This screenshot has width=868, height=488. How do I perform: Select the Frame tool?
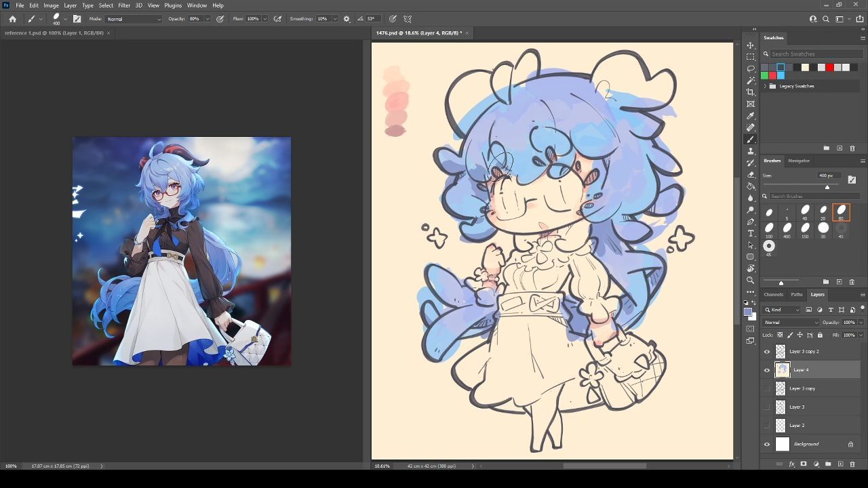click(x=751, y=104)
